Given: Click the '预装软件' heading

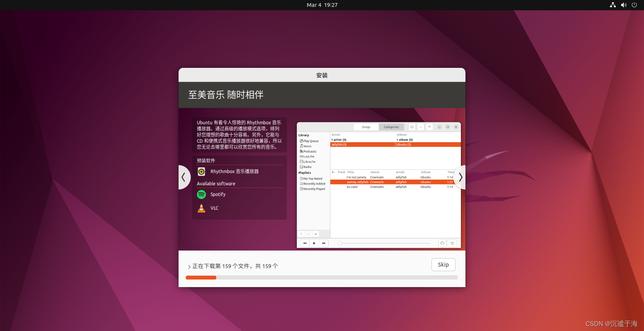Looking at the screenshot, I should [x=206, y=161].
